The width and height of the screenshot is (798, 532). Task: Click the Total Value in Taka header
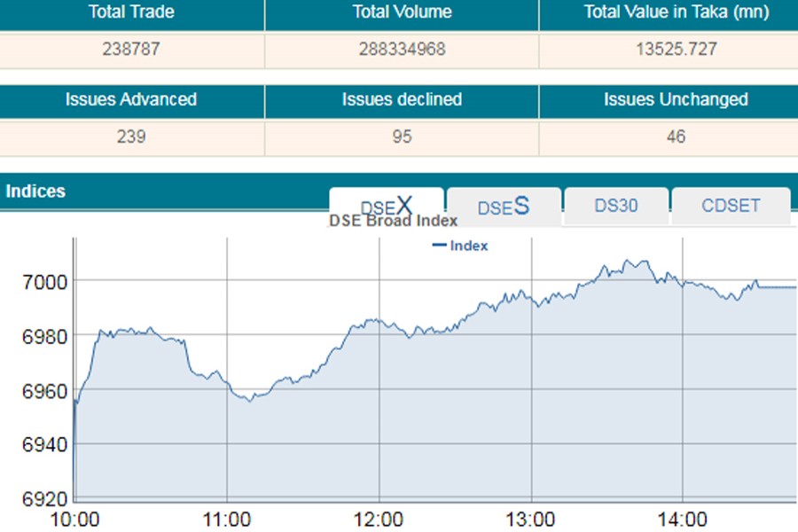click(x=677, y=12)
